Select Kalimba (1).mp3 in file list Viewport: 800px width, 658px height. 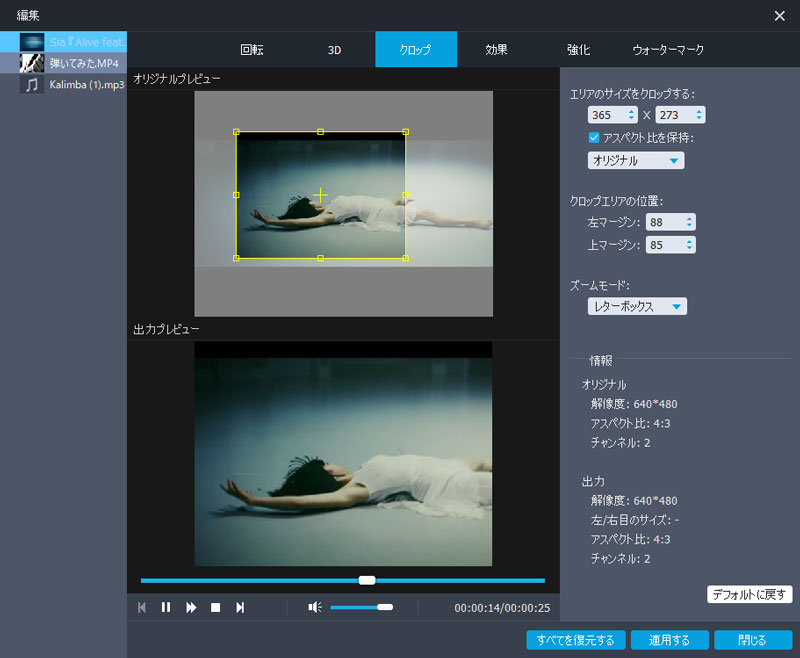pyautogui.click(x=63, y=85)
